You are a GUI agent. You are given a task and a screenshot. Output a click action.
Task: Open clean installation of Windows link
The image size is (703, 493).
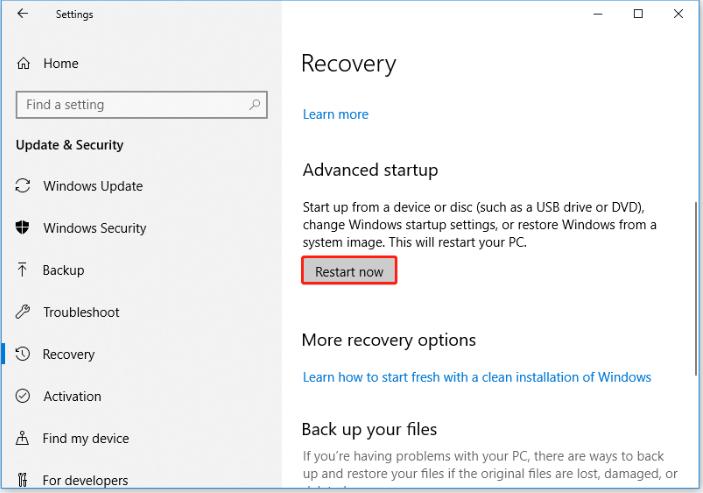477,377
